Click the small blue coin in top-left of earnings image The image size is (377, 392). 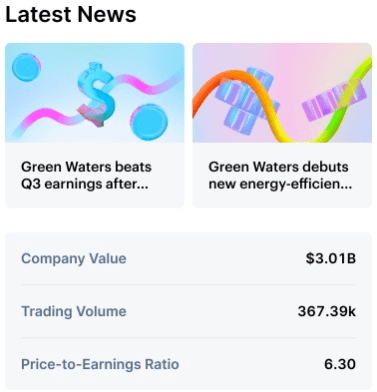[x=26, y=68]
